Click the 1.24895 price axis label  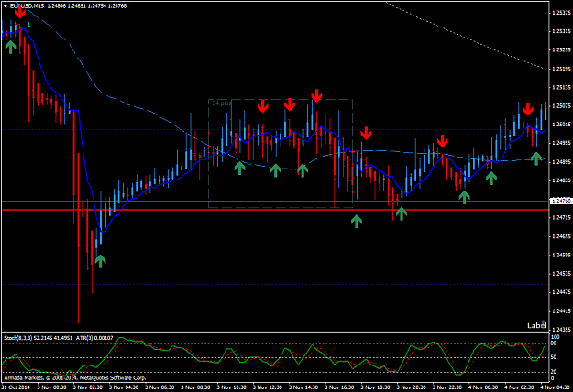[x=561, y=162]
